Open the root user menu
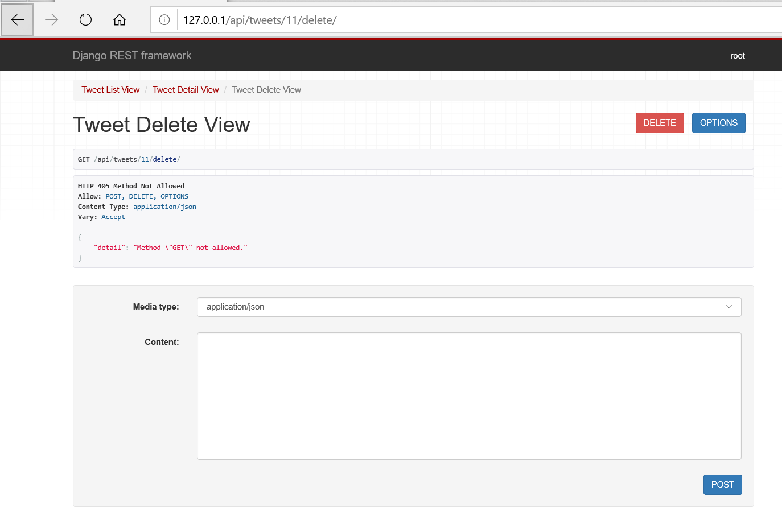Screen dimensions: 782x532 tap(737, 56)
